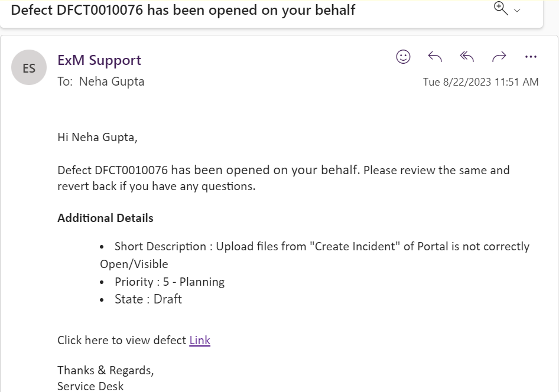Click the Additional Details heading
Image resolution: width=559 pixels, height=392 pixels.
105,218
